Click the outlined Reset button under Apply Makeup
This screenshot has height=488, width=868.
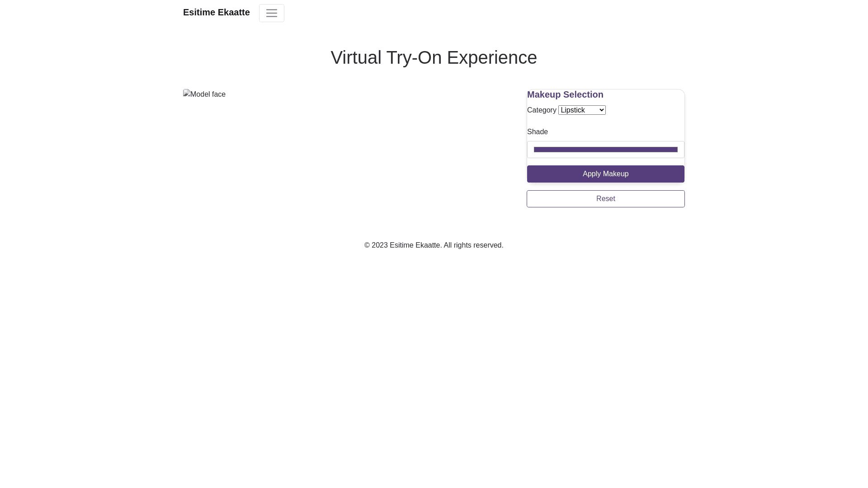pyautogui.click(x=605, y=199)
